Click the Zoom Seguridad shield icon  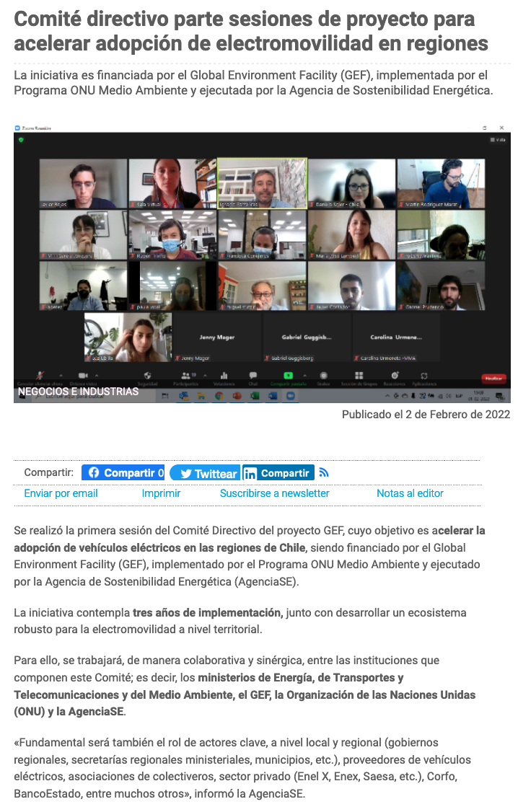point(147,376)
